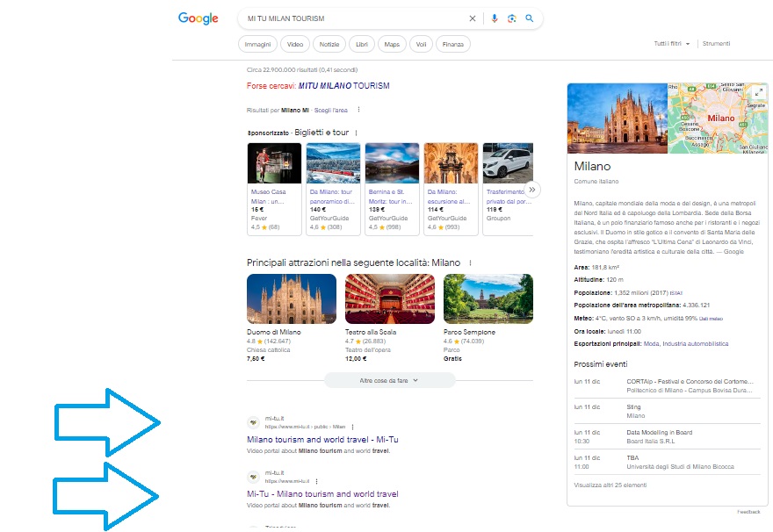Open three-dot menu beside Principali attrazioni heading

tap(470, 263)
